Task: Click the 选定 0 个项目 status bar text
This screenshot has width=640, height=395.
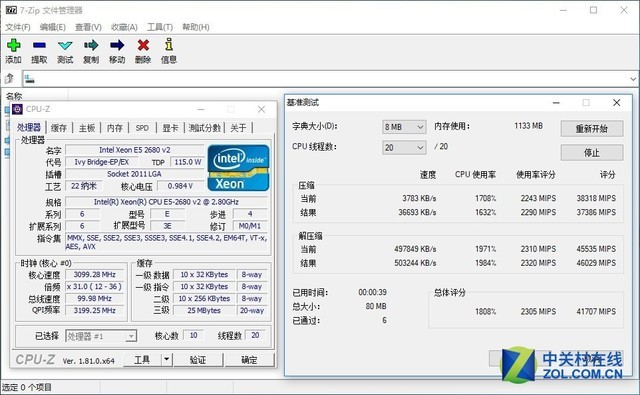Action: point(27,387)
